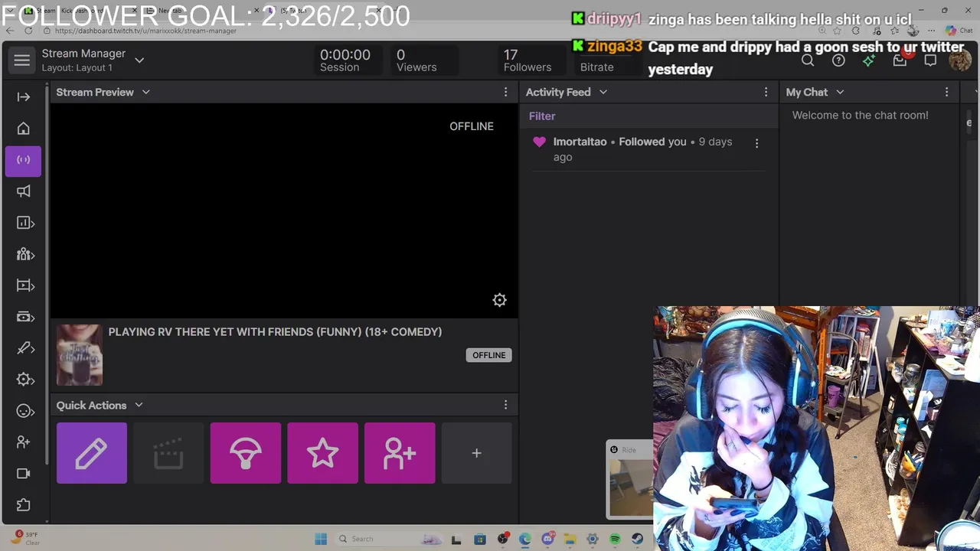Open Content video icon in sidebar
This screenshot has height=551, width=980.
(24, 285)
